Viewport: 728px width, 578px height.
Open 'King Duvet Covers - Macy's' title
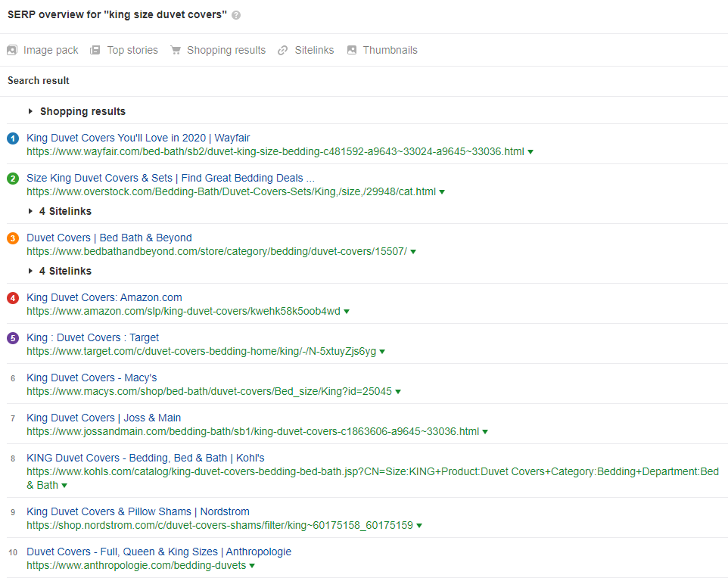pyautogui.click(x=92, y=378)
